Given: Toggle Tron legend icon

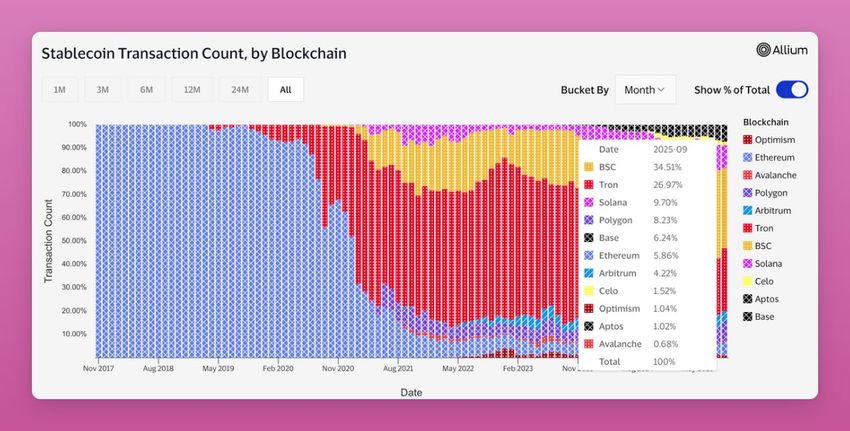Looking at the screenshot, I should point(748,228).
